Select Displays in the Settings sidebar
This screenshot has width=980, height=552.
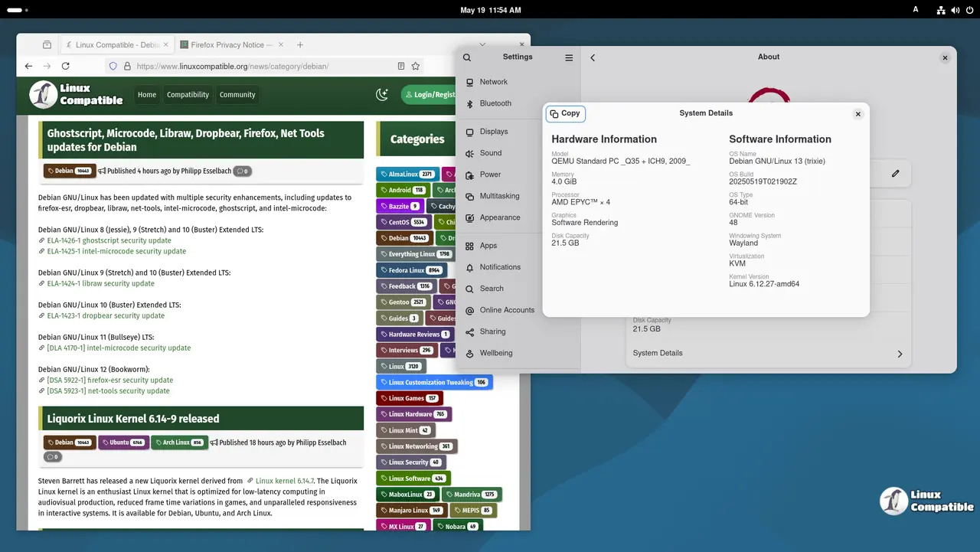(x=494, y=131)
